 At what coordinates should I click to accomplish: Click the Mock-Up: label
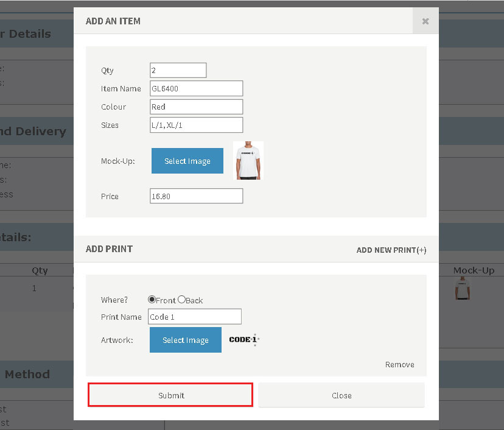(117, 161)
